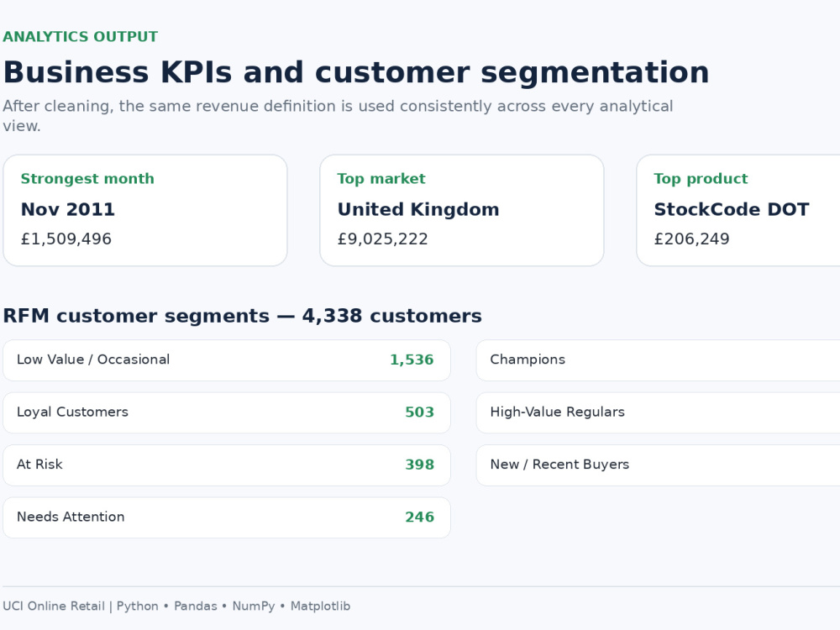Screen dimensions: 840x630
Task: Select the Top product card label
Action: [701, 178]
